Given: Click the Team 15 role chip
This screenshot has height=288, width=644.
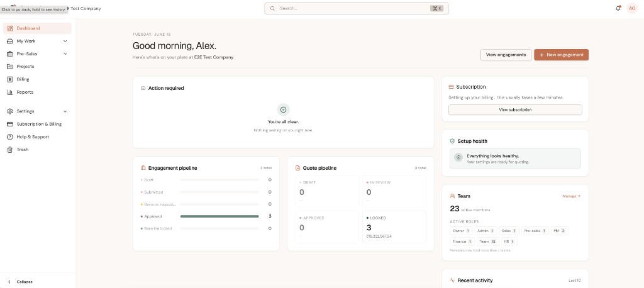Looking at the screenshot, I should [x=487, y=241].
